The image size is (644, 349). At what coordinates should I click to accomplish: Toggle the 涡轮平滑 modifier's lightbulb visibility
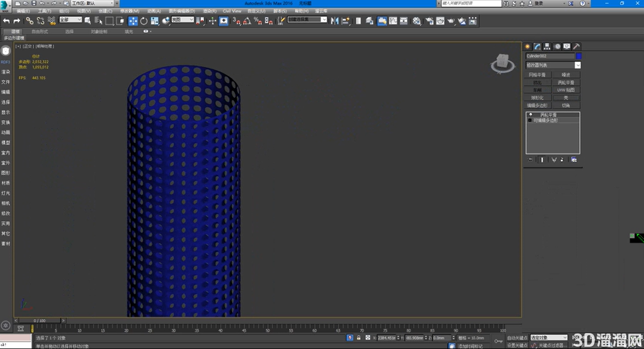point(531,114)
